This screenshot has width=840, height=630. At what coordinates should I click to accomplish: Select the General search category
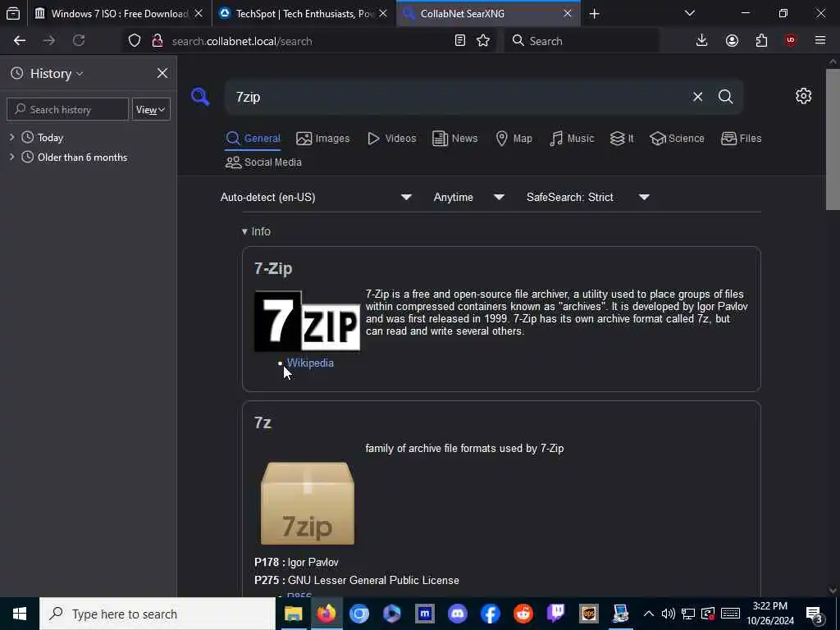253,138
